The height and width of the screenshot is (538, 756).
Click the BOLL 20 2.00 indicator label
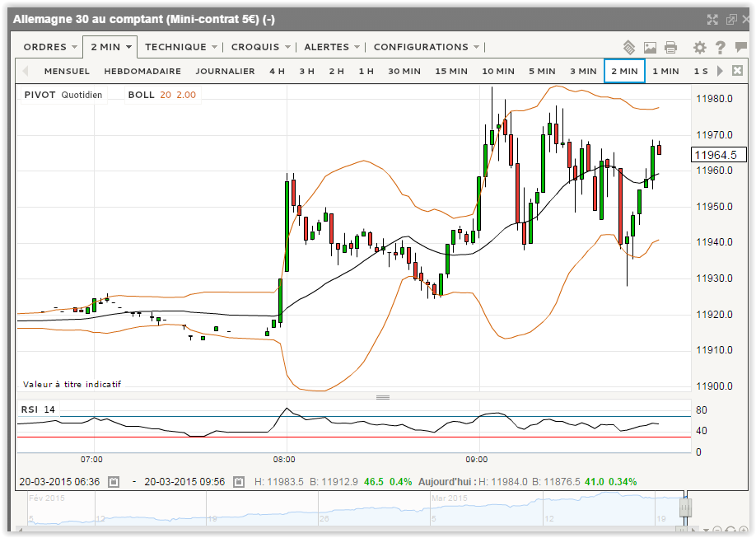point(162,95)
